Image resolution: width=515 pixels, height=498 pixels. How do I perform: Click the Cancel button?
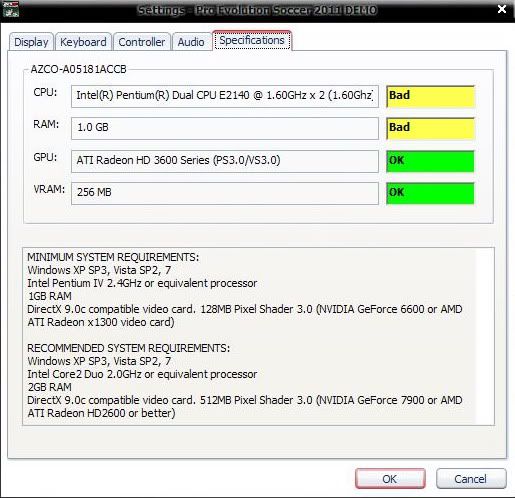(x=471, y=479)
